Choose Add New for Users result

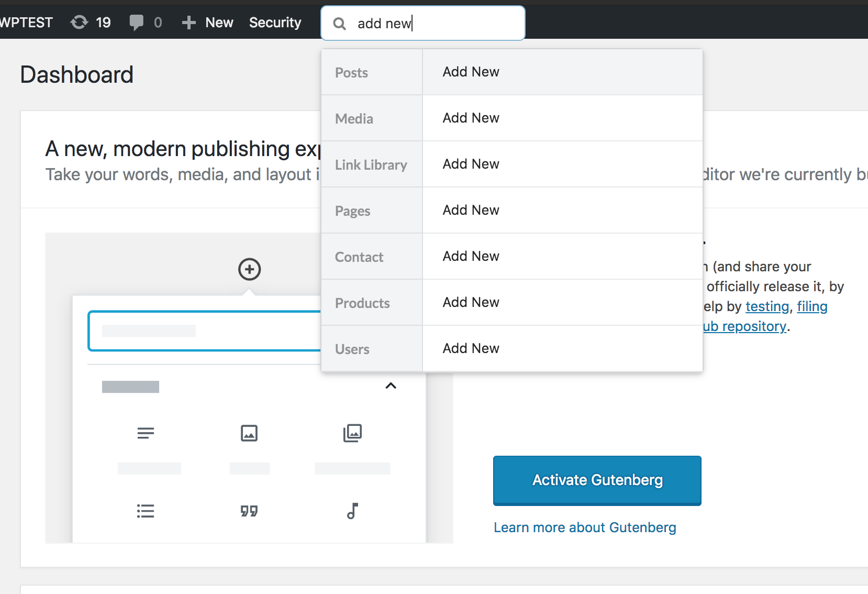click(471, 348)
